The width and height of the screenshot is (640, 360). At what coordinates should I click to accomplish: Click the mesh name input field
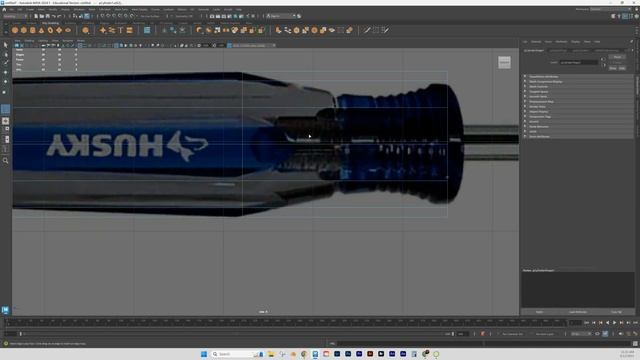pos(578,62)
